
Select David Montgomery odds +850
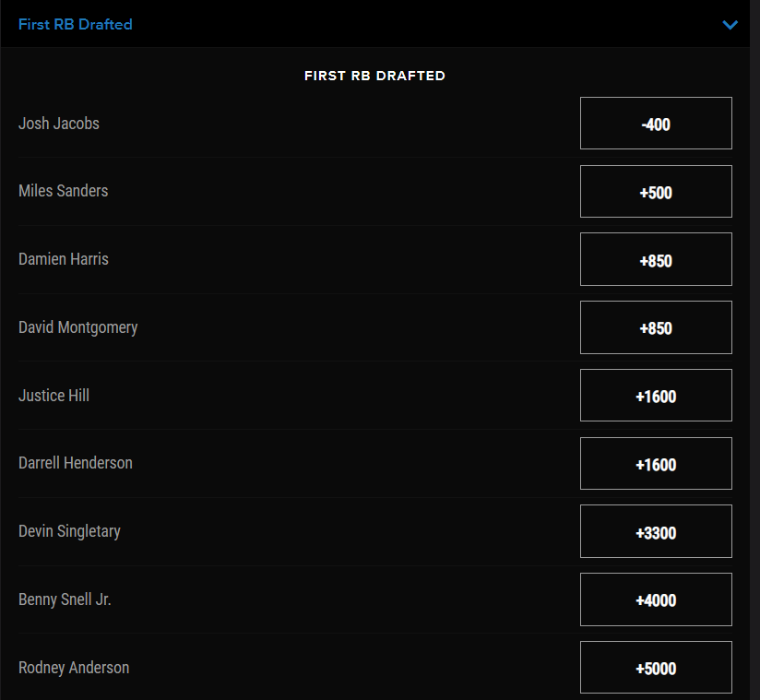[x=656, y=327]
